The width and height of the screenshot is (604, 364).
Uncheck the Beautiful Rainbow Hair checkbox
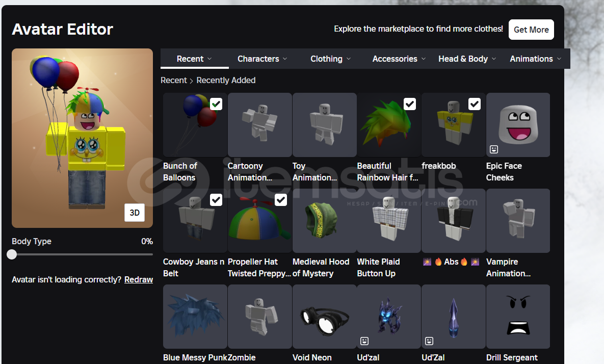[x=410, y=104]
